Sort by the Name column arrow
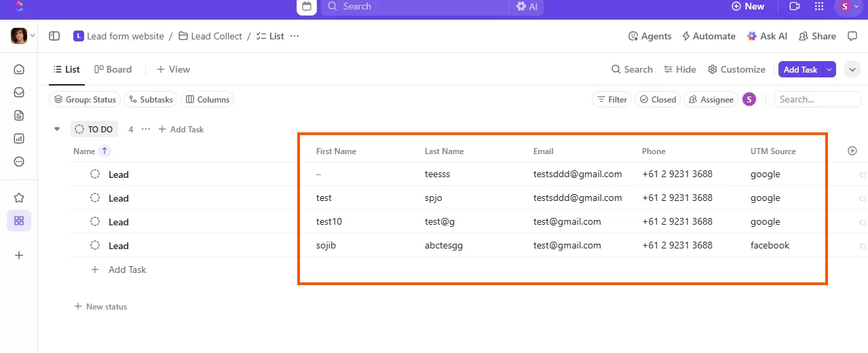 [x=105, y=151]
